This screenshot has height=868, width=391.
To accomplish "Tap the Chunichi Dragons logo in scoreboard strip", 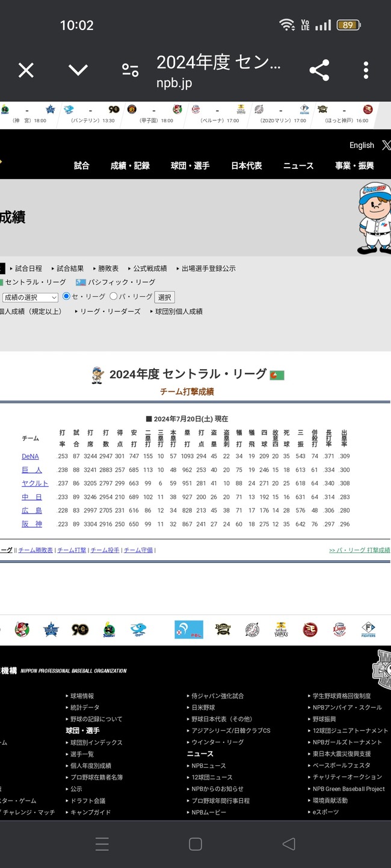I will [69, 109].
